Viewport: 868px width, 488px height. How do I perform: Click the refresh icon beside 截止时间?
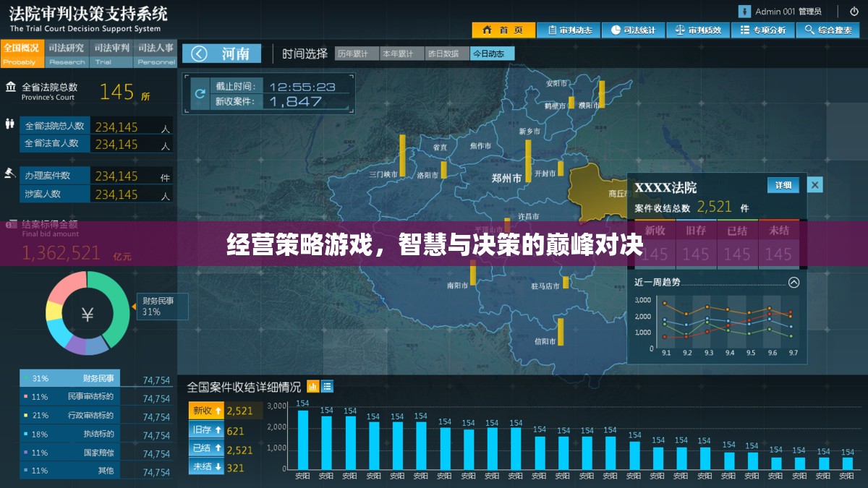(200, 94)
